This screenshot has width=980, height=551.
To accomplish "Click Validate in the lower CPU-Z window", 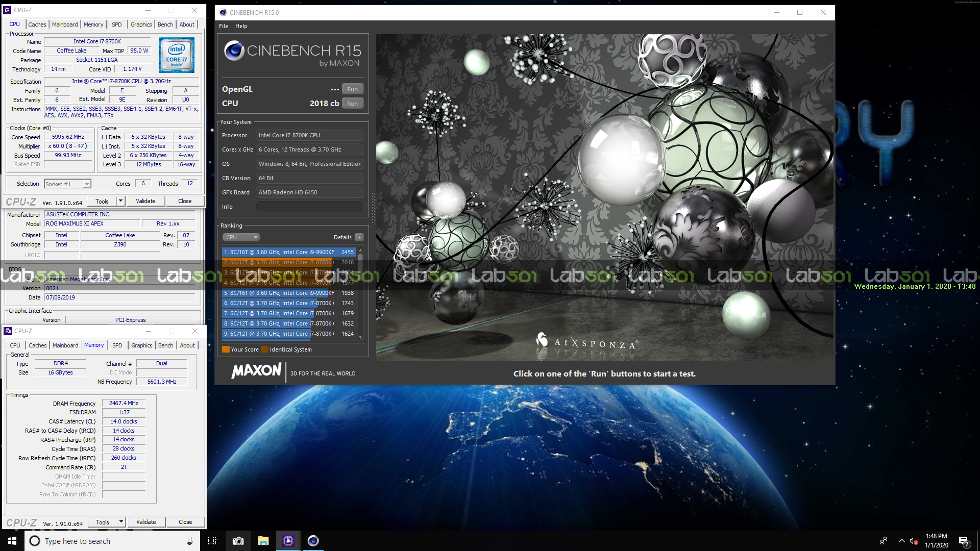I will tap(146, 522).
